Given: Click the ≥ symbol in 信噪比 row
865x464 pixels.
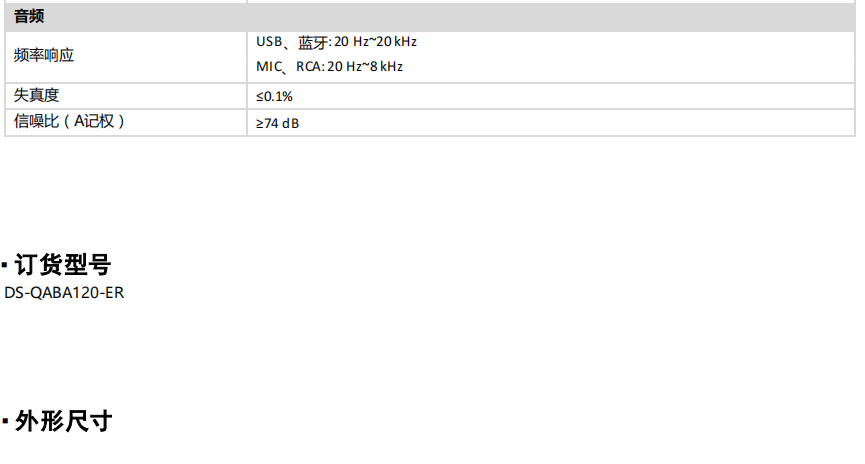Looking at the screenshot, I should click(260, 124).
